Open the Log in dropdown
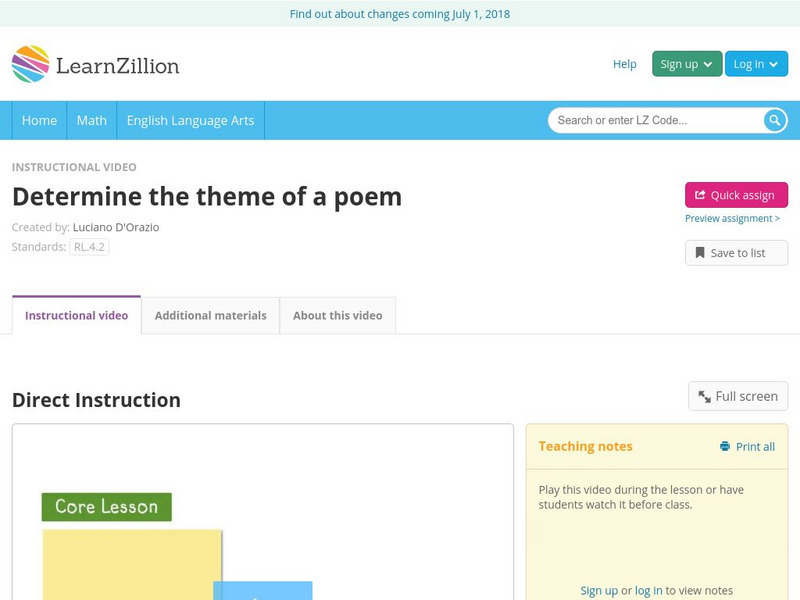 point(755,63)
